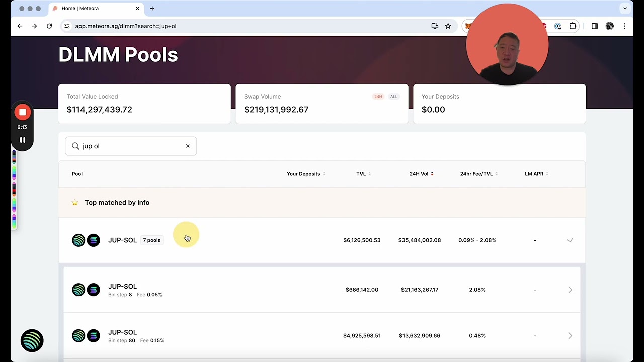Open a new browser tab
Viewport: 644px width, 362px height.
152,8
